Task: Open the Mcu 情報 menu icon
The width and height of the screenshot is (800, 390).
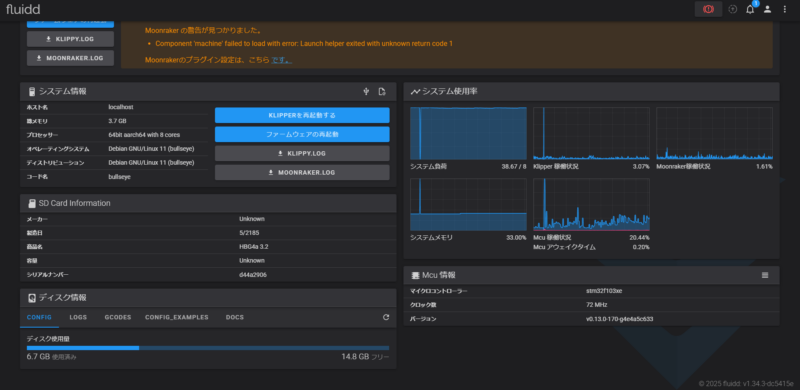Action: tap(765, 275)
